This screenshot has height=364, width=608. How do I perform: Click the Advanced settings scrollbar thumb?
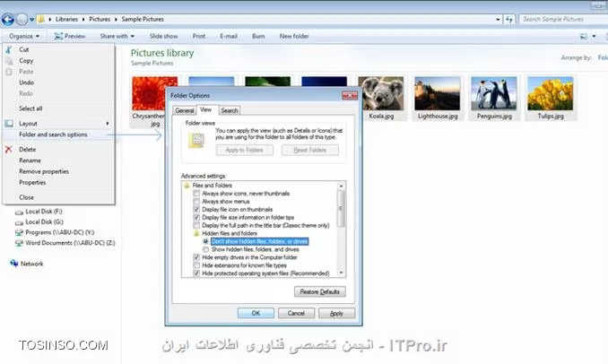341,209
